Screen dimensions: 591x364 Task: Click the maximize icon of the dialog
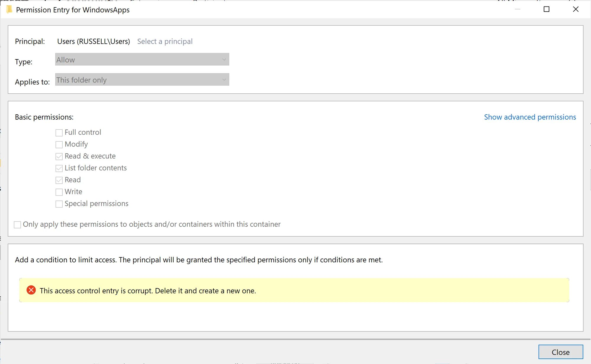tap(546, 9)
